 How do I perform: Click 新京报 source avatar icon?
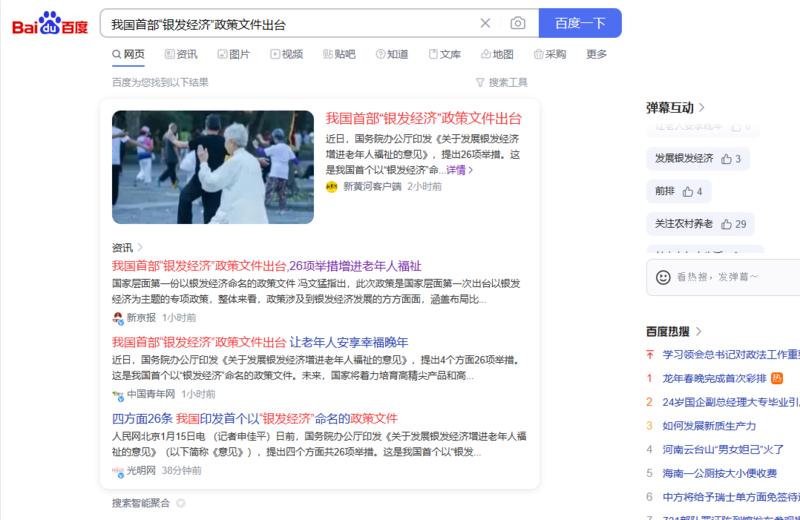pyautogui.click(x=118, y=318)
